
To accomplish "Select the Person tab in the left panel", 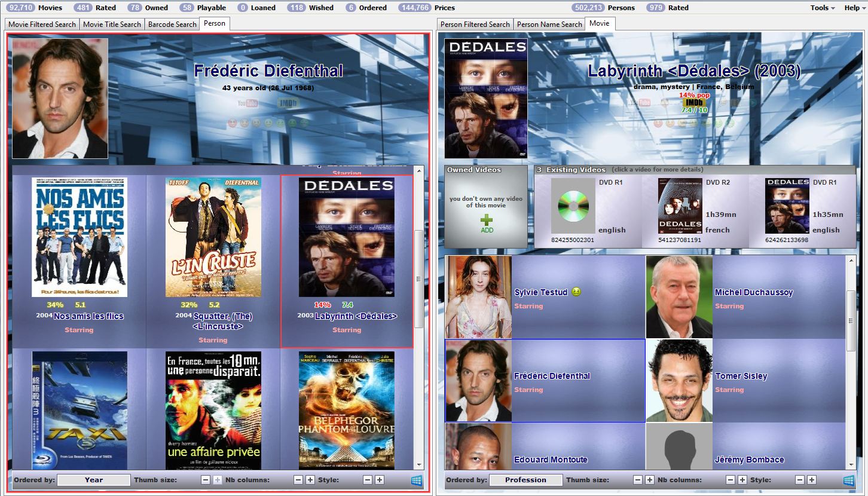I will click(215, 24).
